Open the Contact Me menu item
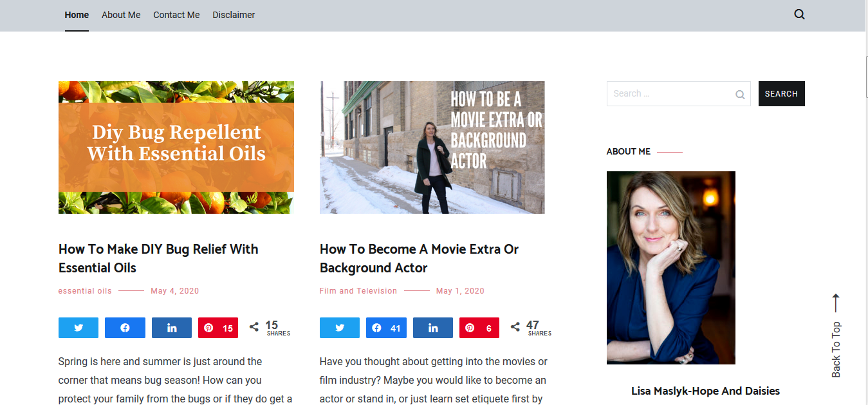The height and width of the screenshot is (405, 868). coord(176,15)
